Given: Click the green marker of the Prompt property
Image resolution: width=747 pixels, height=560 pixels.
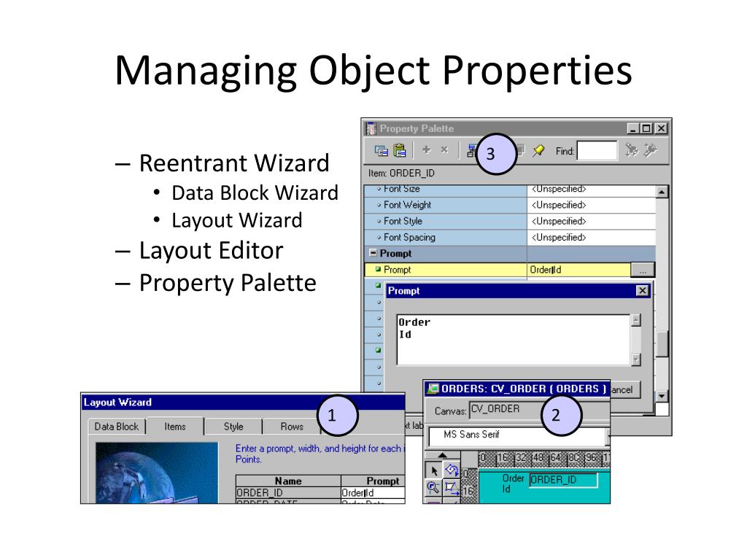Looking at the screenshot, I should pyautogui.click(x=379, y=269).
